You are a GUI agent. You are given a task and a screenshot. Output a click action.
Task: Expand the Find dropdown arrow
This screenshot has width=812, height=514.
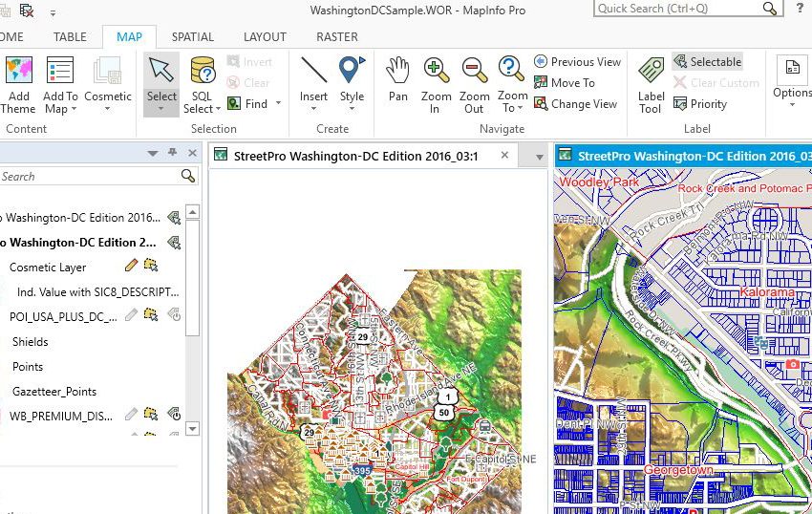click(x=278, y=103)
